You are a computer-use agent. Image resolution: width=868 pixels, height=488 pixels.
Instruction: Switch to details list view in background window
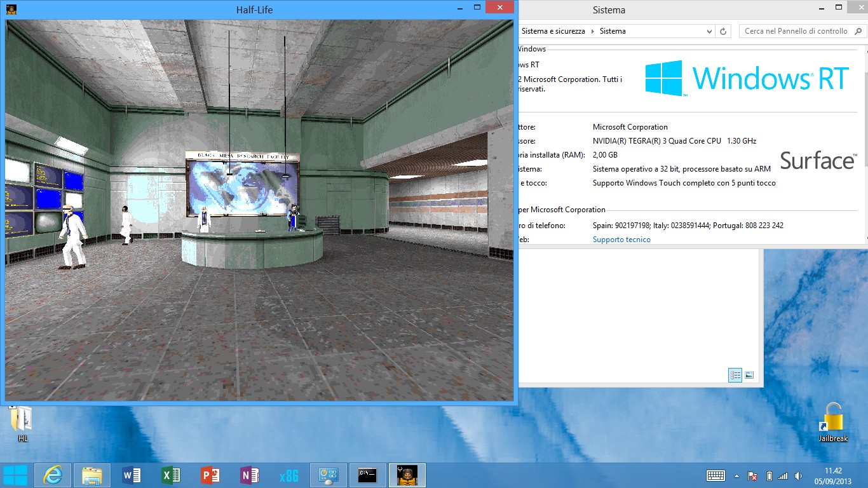735,375
